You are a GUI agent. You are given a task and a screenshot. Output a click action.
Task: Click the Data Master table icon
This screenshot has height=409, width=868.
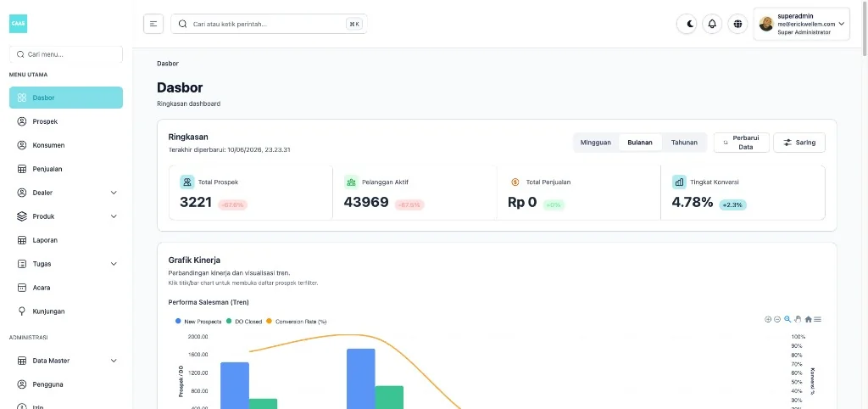22,361
